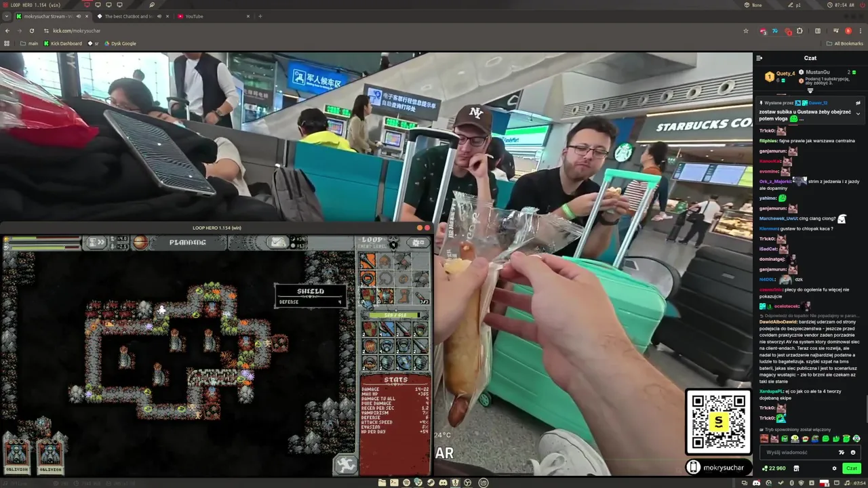
Task: Mute The best ChatBot tab audio
Action: pos(159,16)
